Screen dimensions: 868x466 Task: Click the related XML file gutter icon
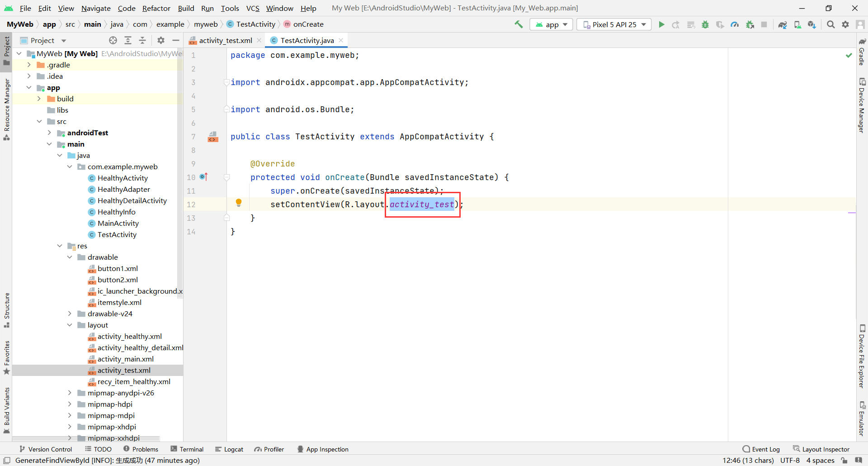(213, 137)
